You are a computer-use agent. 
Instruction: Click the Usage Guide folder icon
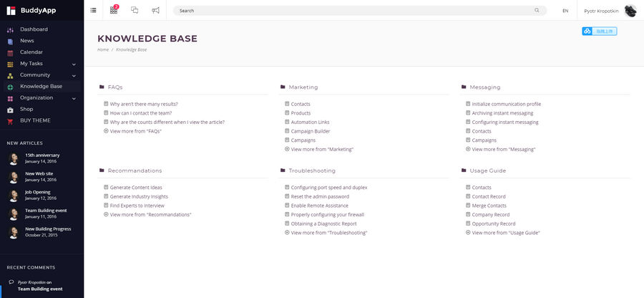pyautogui.click(x=464, y=170)
